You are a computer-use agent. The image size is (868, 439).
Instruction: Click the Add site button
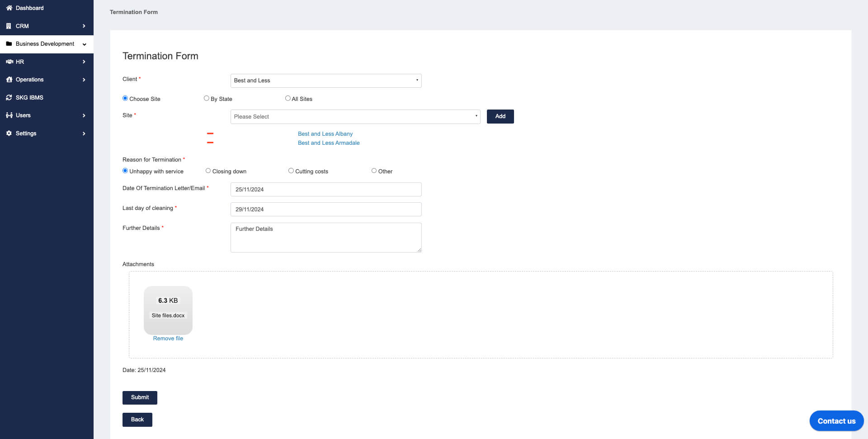point(500,116)
